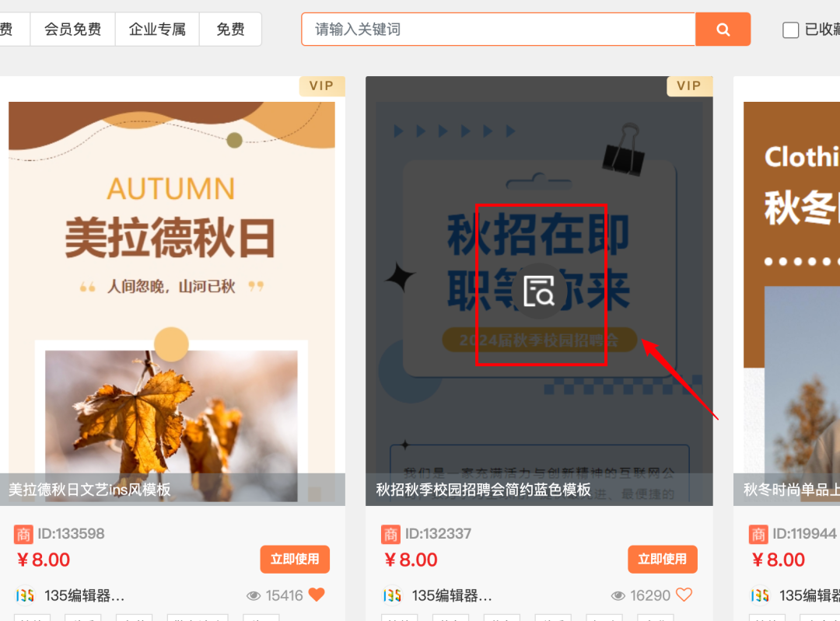840x621 pixels.
Task: Click the VIP badge on the Autumn template
Action: [x=321, y=86]
